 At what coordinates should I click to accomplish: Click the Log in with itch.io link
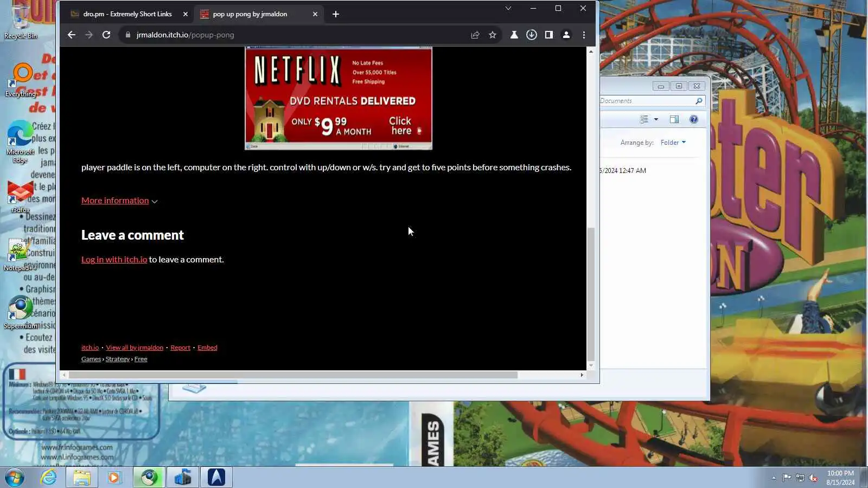coord(114,259)
